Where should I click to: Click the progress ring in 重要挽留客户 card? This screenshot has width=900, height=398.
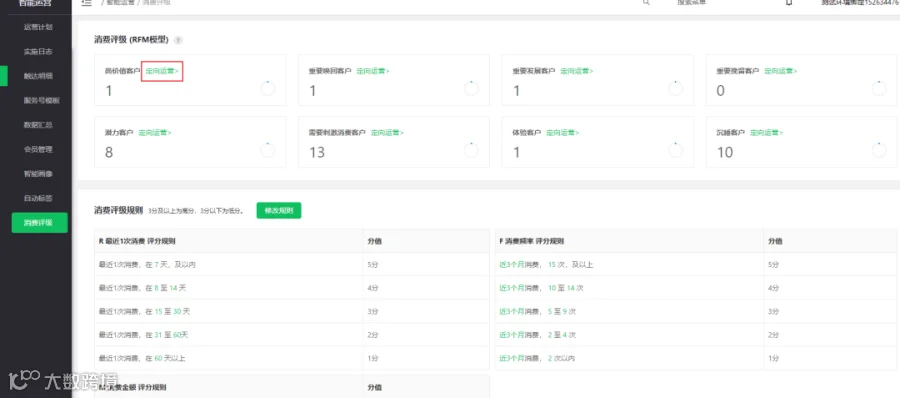coord(879,88)
